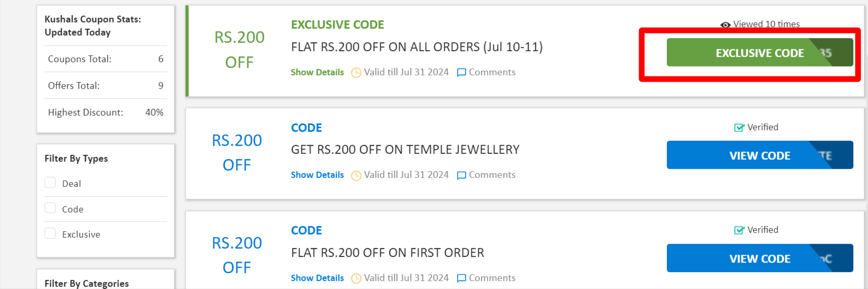Click clock icon on exclusive code offer
The height and width of the screenshot is (289, 868).
(356, 73)
